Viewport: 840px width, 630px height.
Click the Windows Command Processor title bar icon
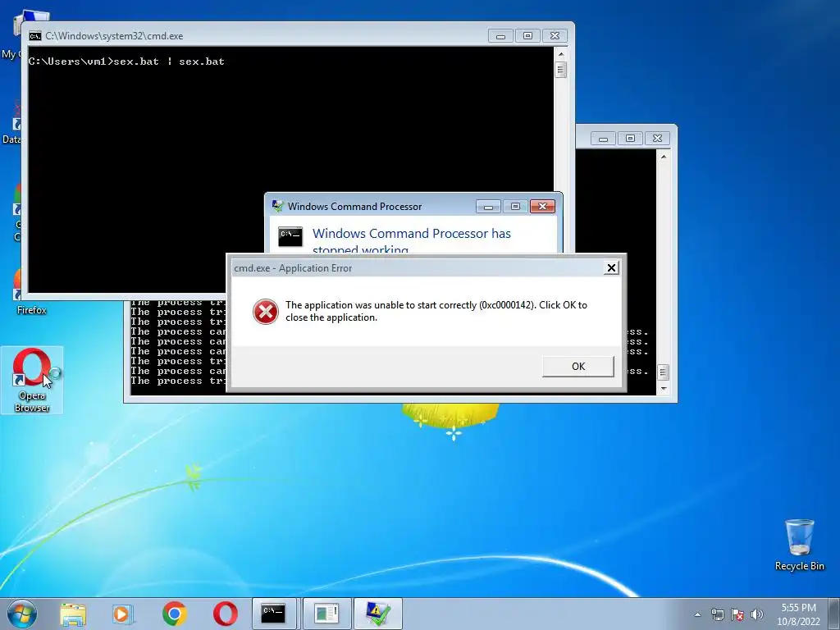coord(277,206)
